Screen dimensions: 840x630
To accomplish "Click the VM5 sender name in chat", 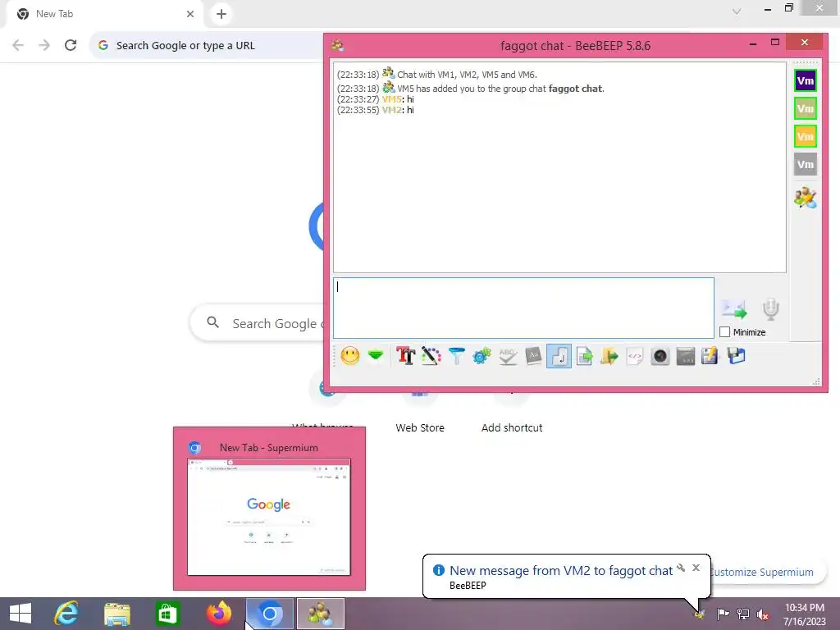I will tap(391, 99).
